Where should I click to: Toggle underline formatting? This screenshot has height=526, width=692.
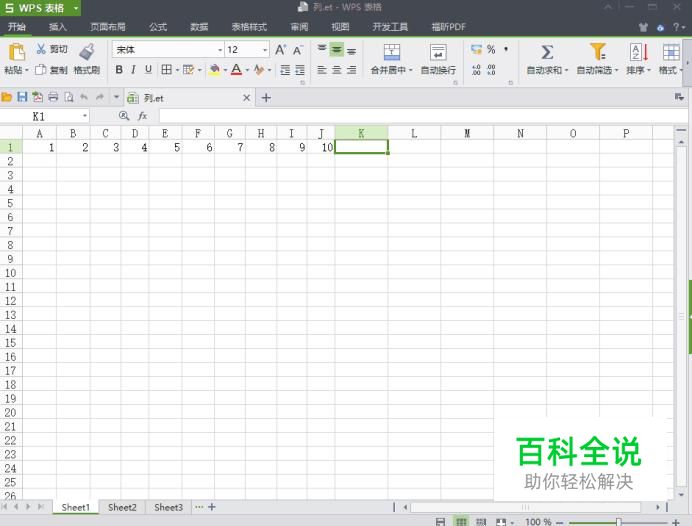click(x=148, y=69)
